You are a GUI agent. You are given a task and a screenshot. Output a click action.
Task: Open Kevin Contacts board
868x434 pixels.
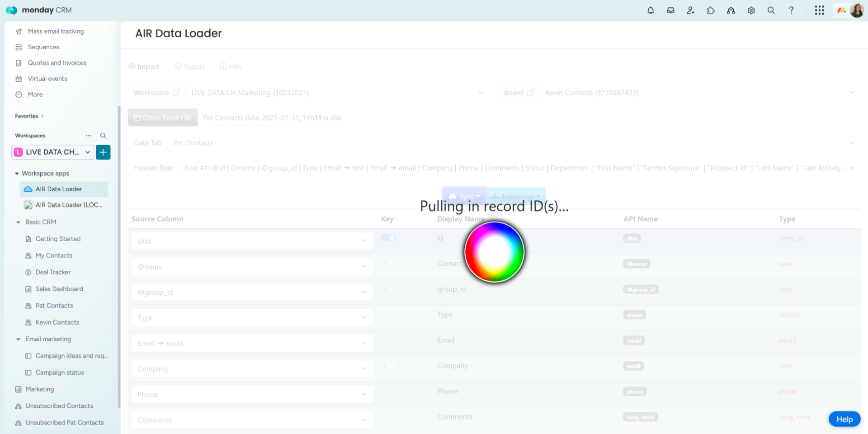(x=57, y=322)
